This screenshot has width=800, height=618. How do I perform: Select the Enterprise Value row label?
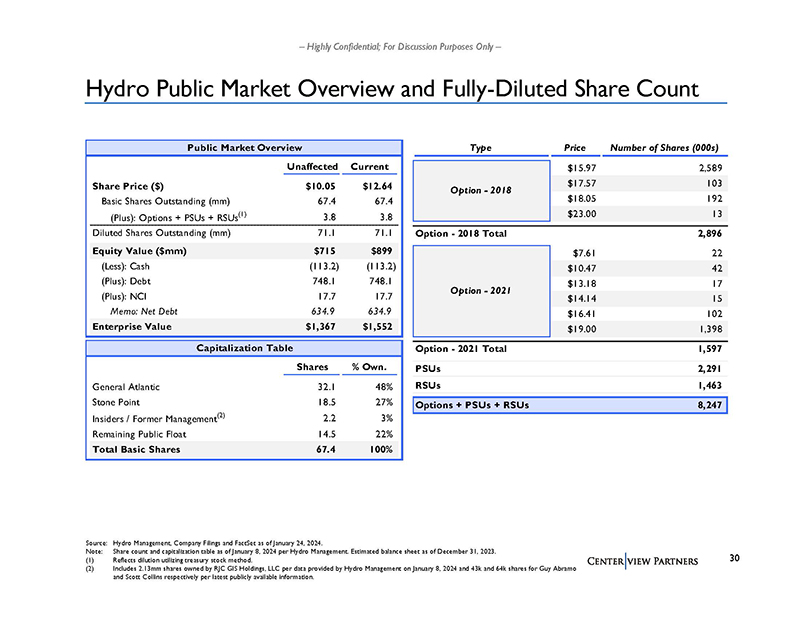(131, 326)
